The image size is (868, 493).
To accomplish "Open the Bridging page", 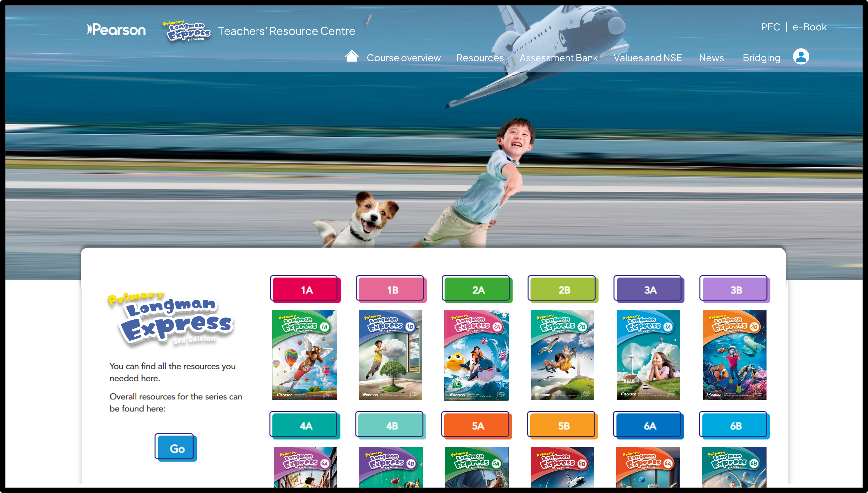I will pyautogui.click(x=761, y=58).
